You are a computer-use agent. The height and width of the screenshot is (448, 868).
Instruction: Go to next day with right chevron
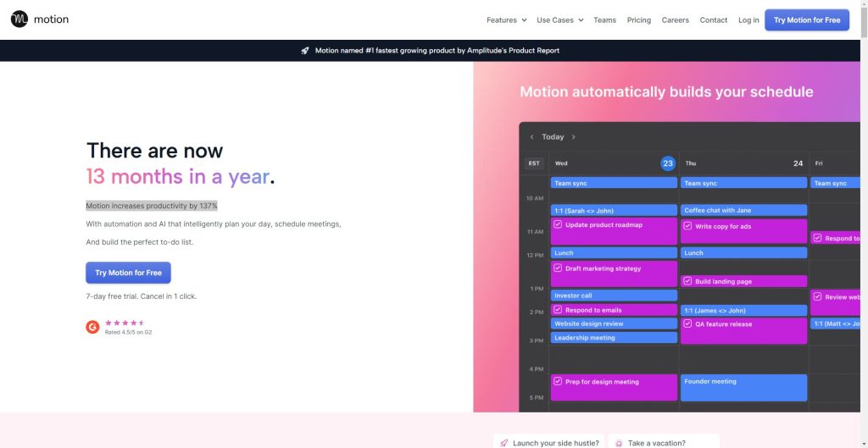point(573,137)
